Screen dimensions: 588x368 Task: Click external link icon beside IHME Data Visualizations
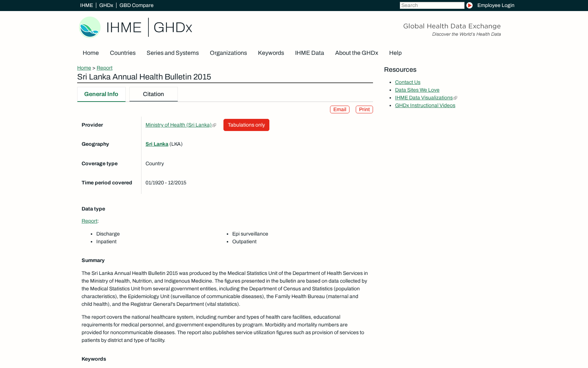pyautogui.click(x=455, y=98)
